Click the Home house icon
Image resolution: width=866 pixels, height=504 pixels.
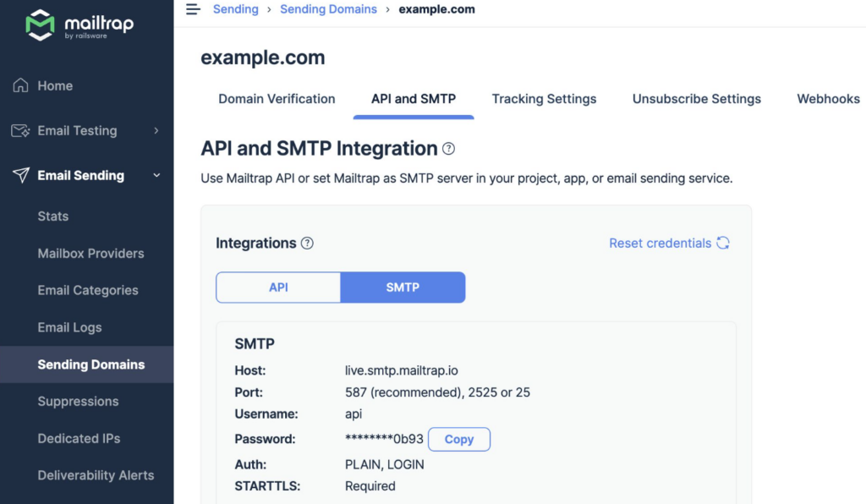coord(20,85)
